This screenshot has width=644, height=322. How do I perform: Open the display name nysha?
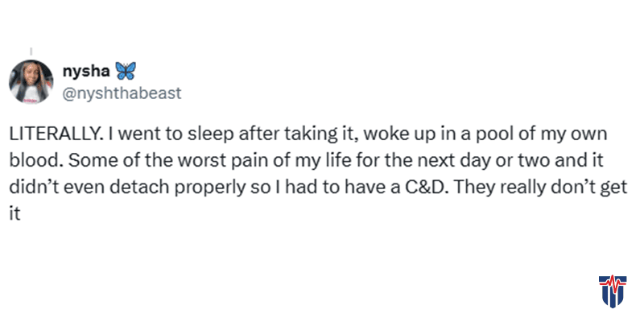point(86,71)
